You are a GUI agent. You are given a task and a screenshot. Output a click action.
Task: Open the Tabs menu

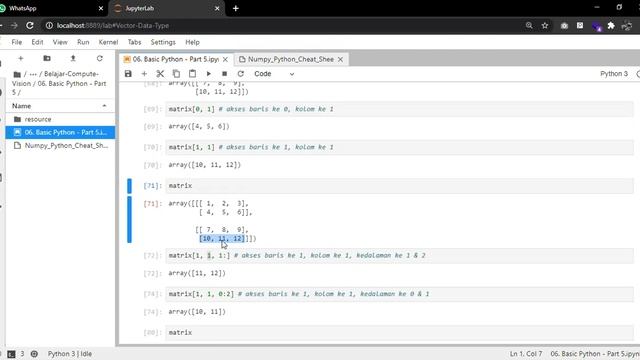tap(134, 42)
